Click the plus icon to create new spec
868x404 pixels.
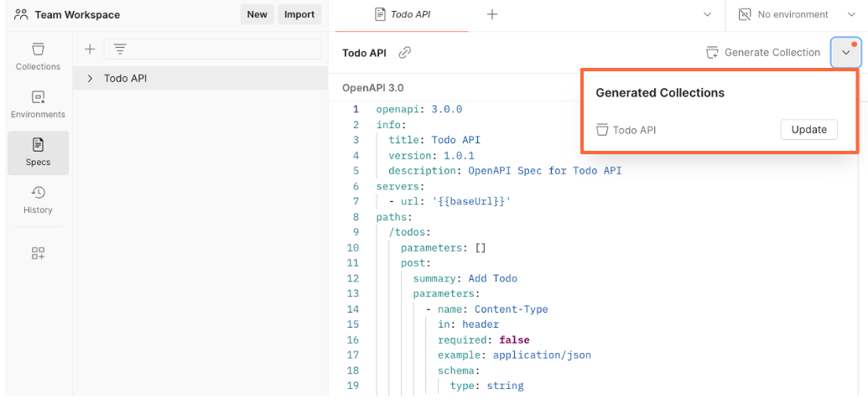pos(90,49)
